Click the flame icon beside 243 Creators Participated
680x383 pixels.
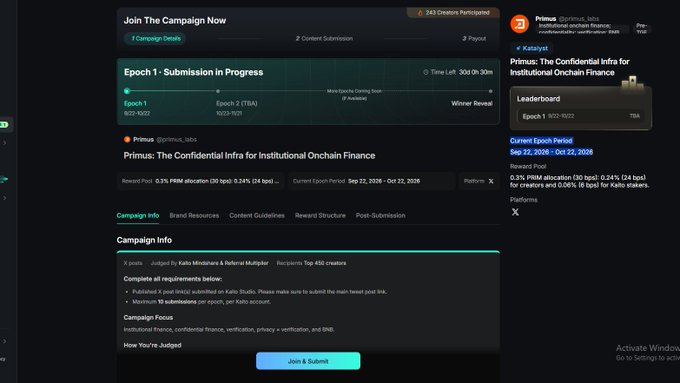click(x=419, y=13)
